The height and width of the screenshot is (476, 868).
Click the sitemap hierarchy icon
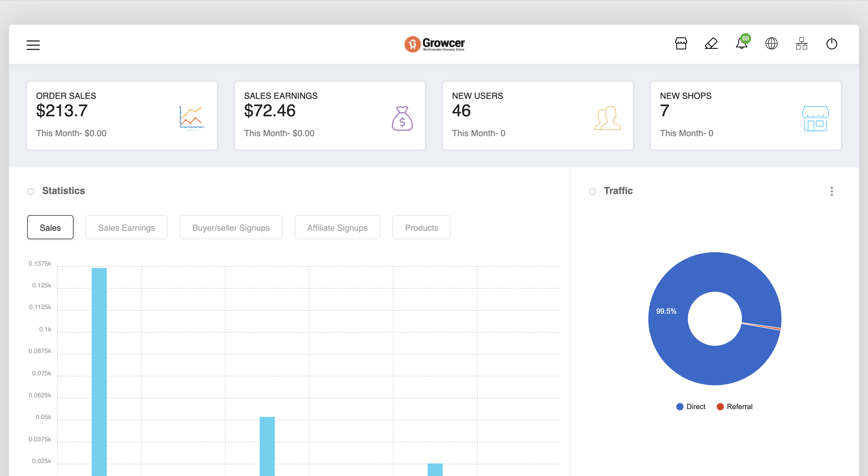pyautogui.click(x=802, y=44)
